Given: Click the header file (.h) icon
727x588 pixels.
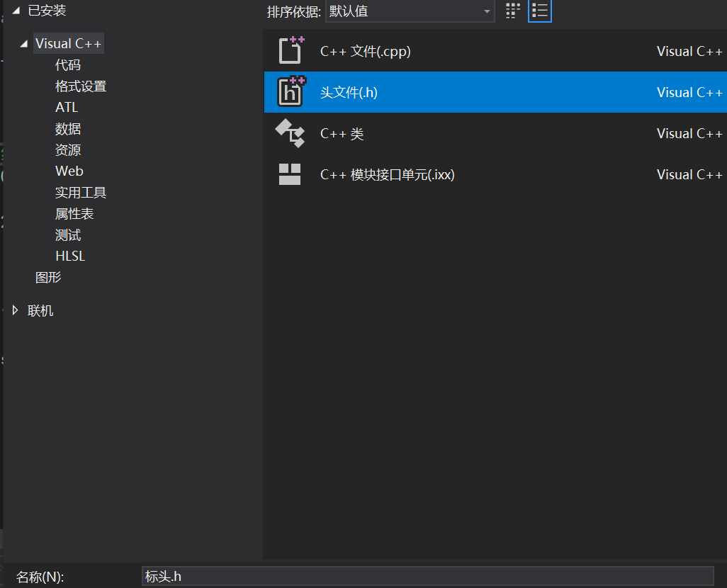Looking at the screenshot, I should click(x=291, y=91).
